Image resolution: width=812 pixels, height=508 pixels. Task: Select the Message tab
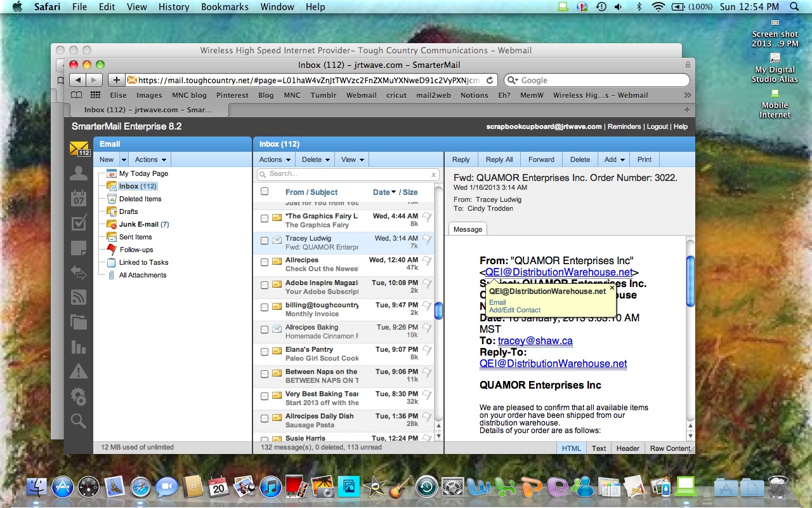tap(468, 229)
